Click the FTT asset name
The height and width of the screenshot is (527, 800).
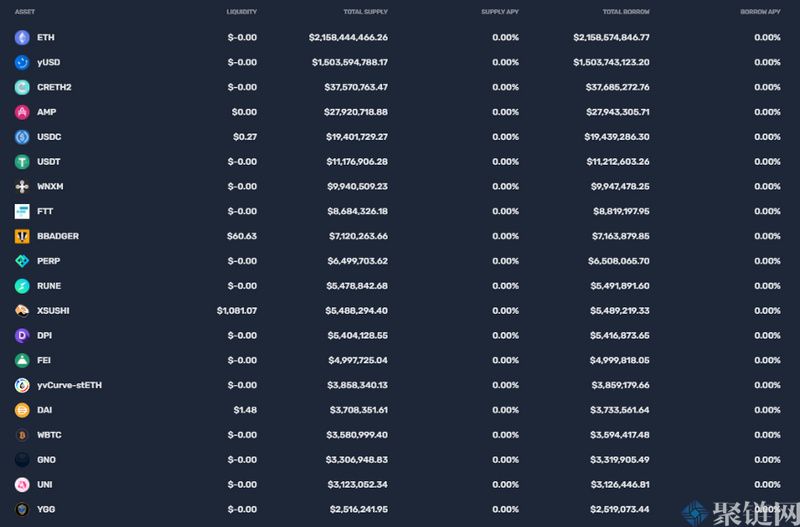pyautogui.click(x=45, y=211)
